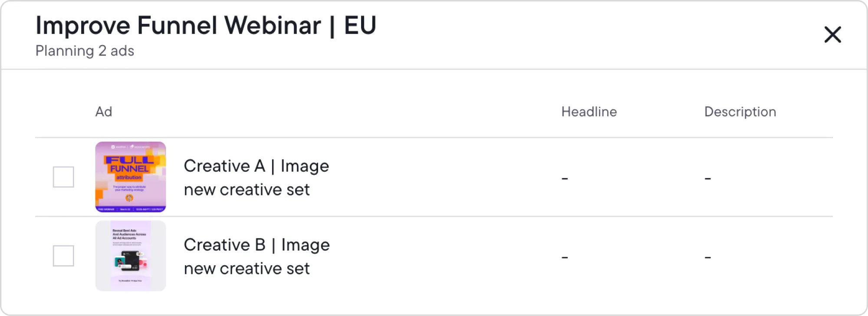
Task: Click the Description column header
Action: [740, 112]
